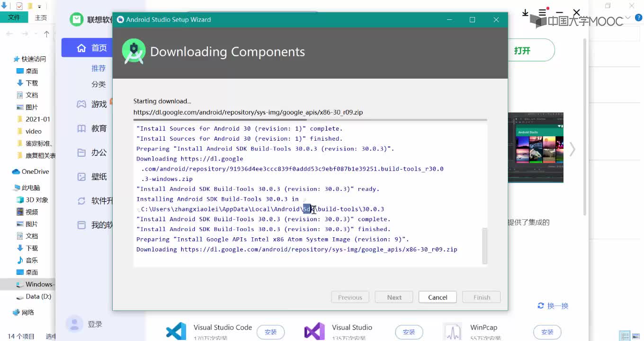The height and width of the screenshot is (341, 644).
Task: Open the 主页 ribbon tab
Action: pos(41,18)
